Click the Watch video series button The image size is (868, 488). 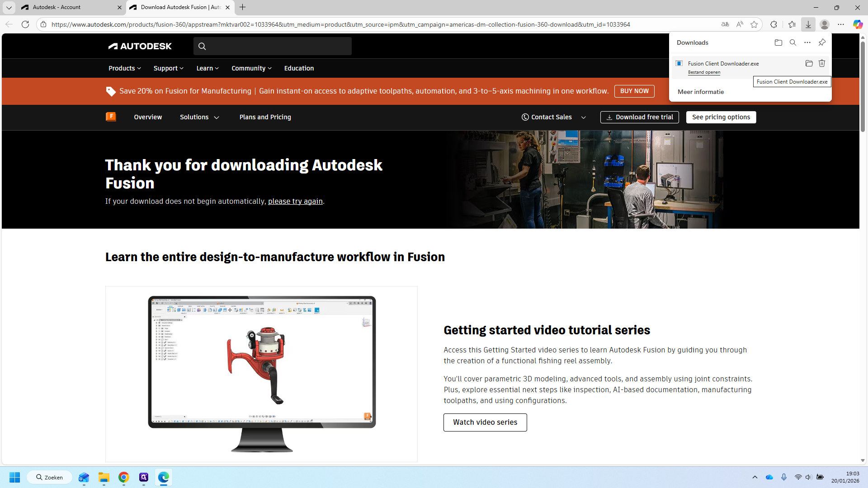tap(485, 422)
